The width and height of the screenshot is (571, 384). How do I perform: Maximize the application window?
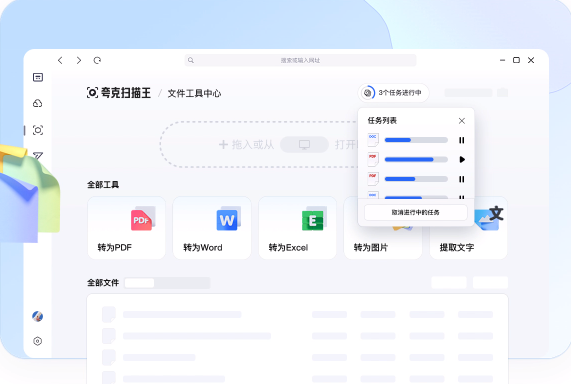coord(516,60)
